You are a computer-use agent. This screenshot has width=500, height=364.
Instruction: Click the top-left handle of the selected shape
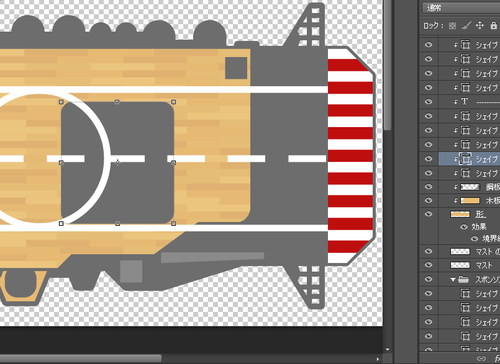(61, 102)
